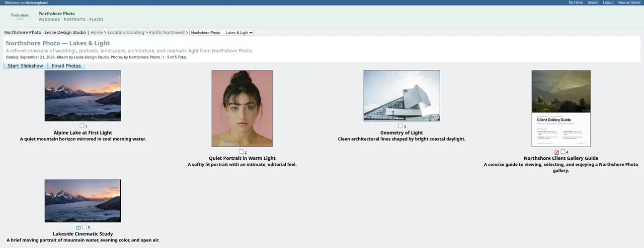Open the Pacific Northwest breadcrumb link

[x=167, y=32]
